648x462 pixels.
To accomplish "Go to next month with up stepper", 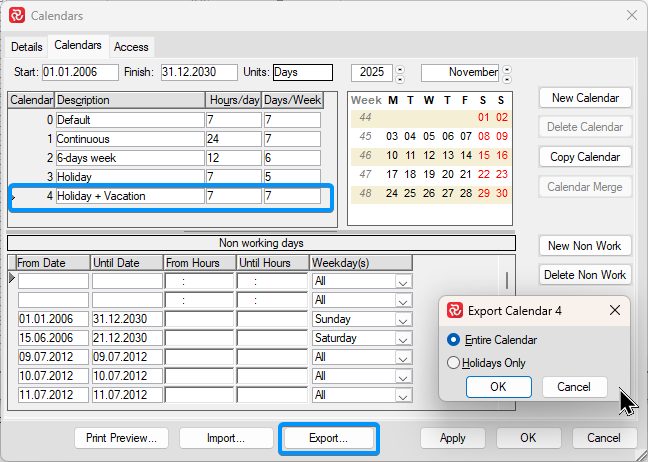I will pyautogui.click(x=507, y=69).
